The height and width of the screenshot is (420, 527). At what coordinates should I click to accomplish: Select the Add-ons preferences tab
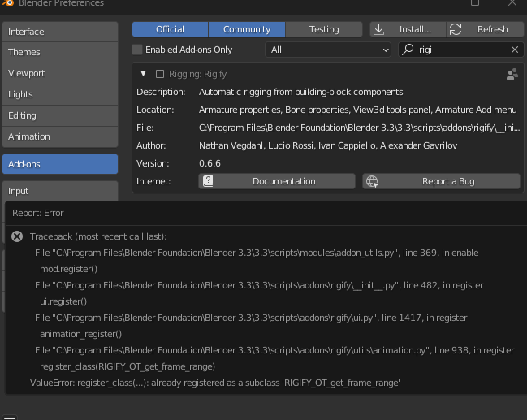coord(60,164)
